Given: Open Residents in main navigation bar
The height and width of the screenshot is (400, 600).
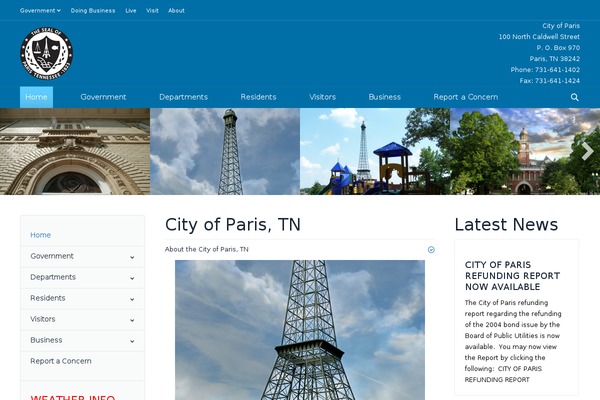Looking at the screenshot, I should click(258, 97).
